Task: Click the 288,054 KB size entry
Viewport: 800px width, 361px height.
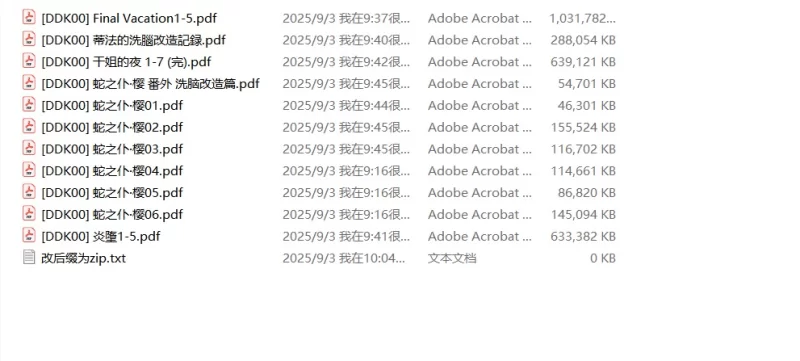Action: click(x=583, y=40)
